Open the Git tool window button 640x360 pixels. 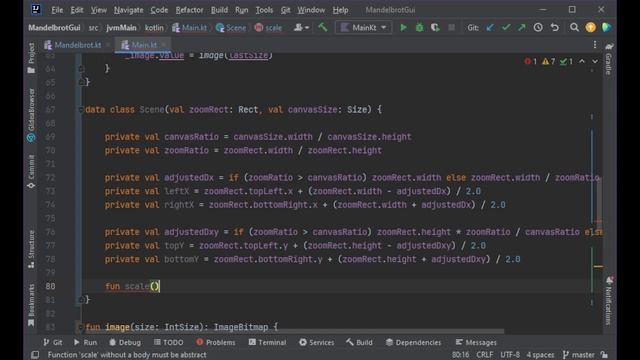coord(53,342)
